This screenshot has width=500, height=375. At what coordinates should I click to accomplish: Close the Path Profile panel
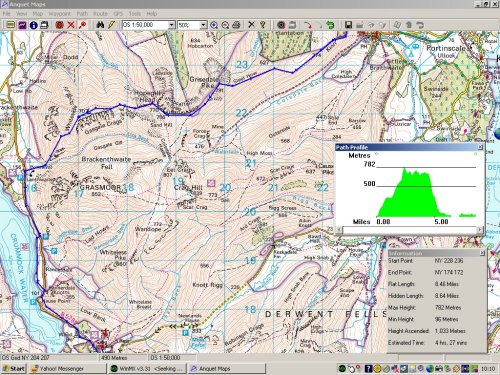point(480,147)
